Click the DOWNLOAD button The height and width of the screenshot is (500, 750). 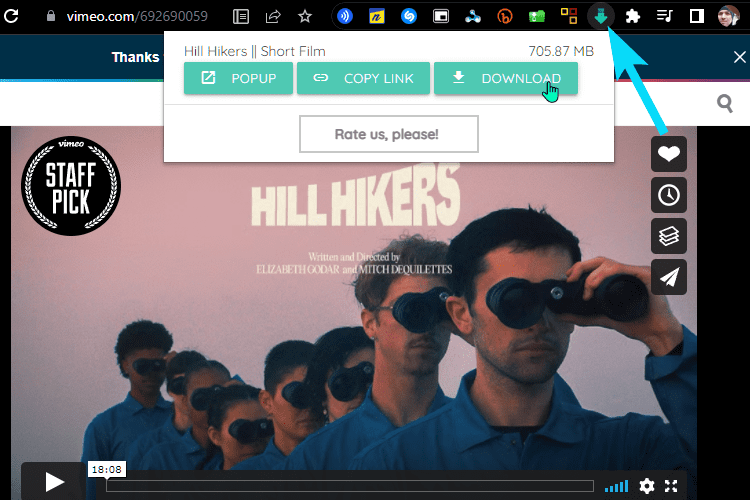506,78
